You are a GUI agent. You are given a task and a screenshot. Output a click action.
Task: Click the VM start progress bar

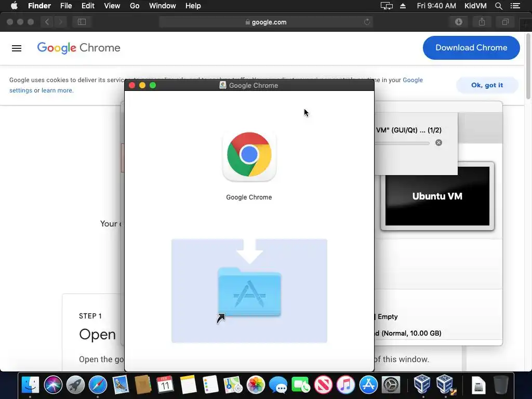coord(403,143)
